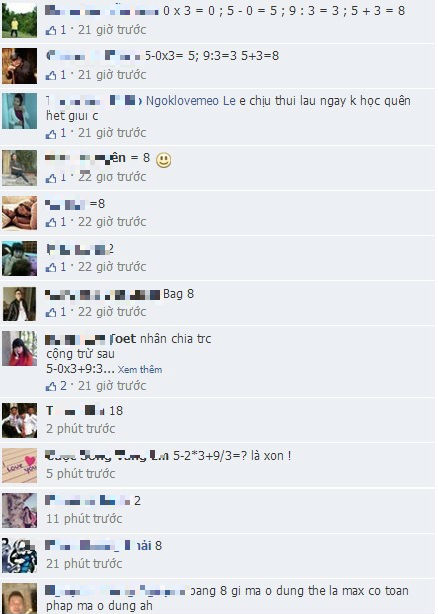Expand comment with 'Xem thêm' link
438x614 pixels.
click(x=140, y=370)
